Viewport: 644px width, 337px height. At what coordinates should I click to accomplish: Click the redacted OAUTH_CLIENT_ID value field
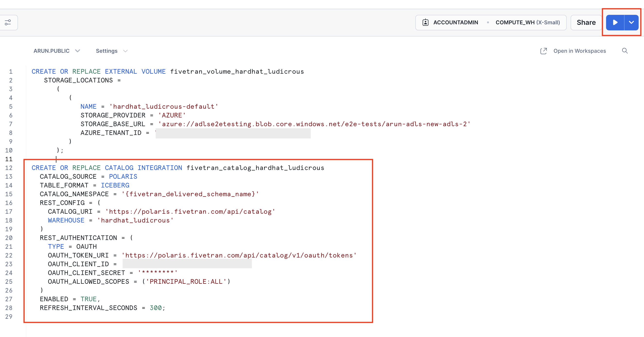(187, 264)
